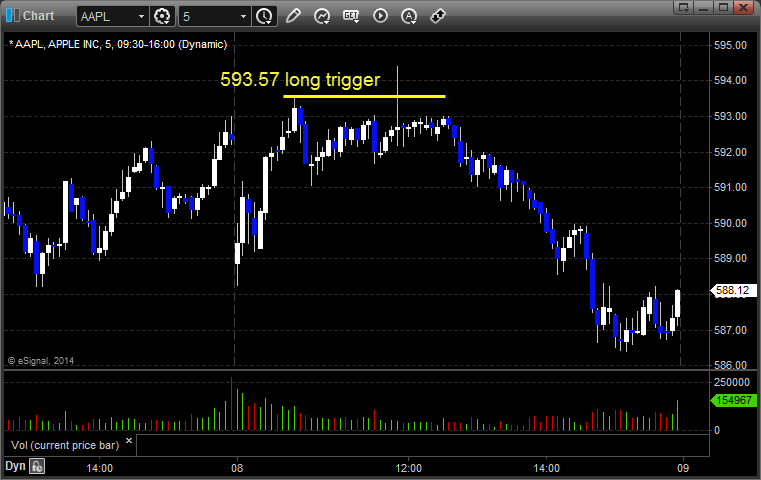This screenshot has height=480, width=761.
Task: Click the 12:00 time axis label
Action: point(409,468)
